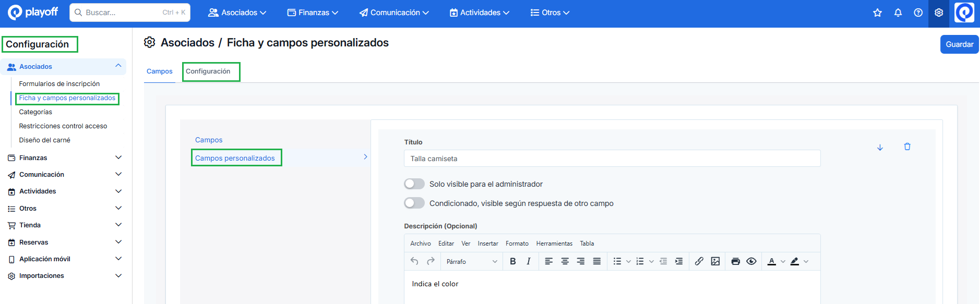Open the user profile avatar
980x304 pixels.
[x=964, y=13]
